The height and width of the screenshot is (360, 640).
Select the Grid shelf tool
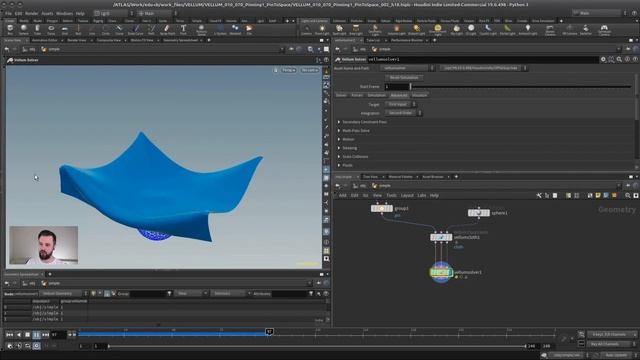(x=64, y=29)
